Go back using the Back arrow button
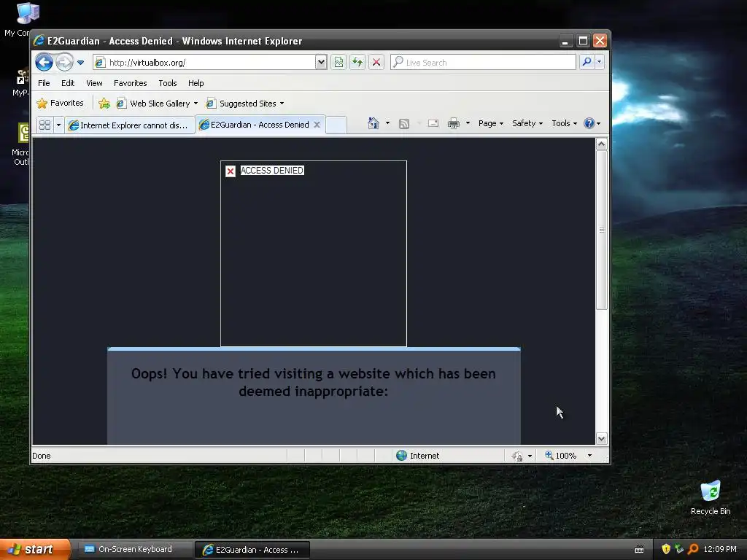Image resolution: width=747 pixels, height=560 pixels. tap(44, 63)
